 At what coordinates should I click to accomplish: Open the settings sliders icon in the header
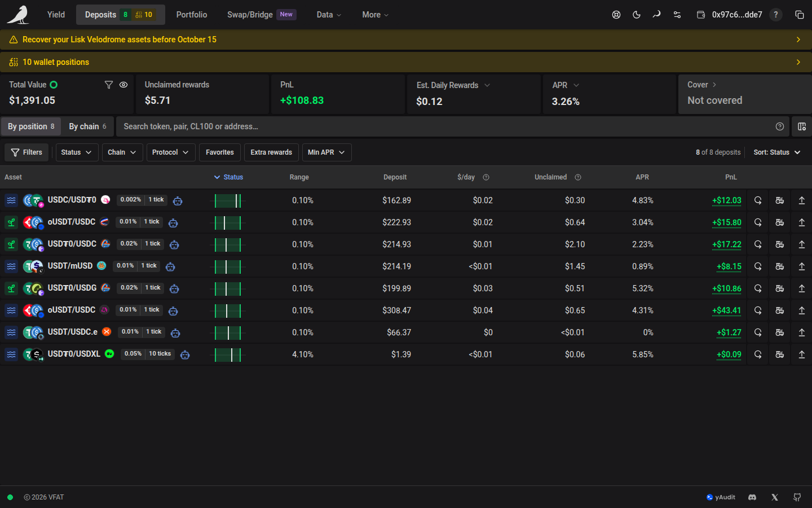pos(677,15)
